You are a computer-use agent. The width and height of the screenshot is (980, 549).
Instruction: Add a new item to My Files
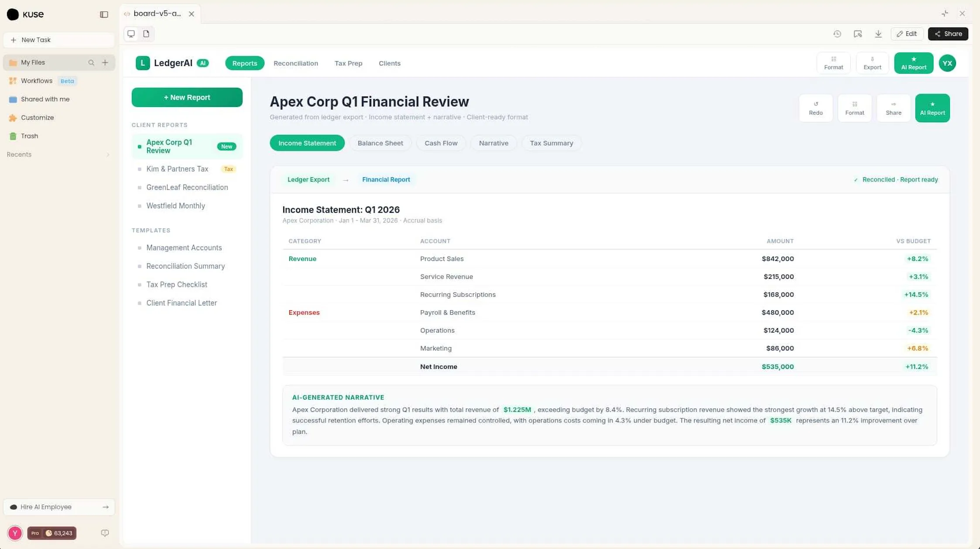(105, 62)
